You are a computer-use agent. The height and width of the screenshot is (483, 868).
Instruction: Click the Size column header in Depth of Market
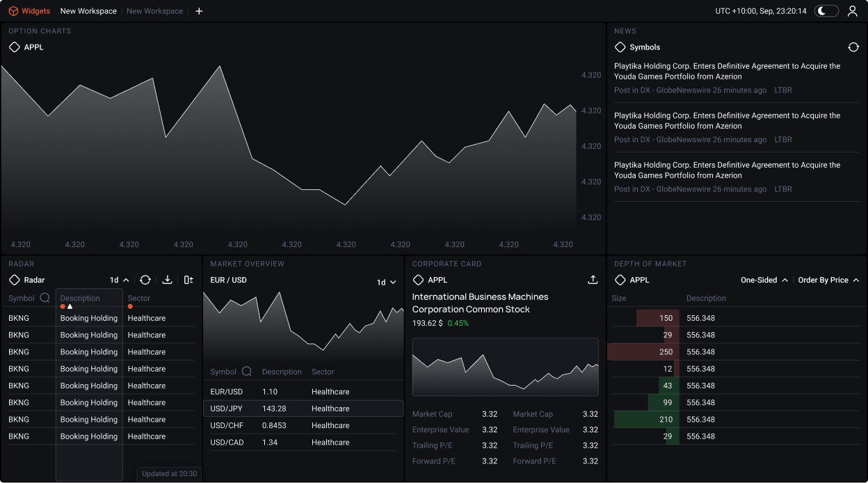(619, 298)
